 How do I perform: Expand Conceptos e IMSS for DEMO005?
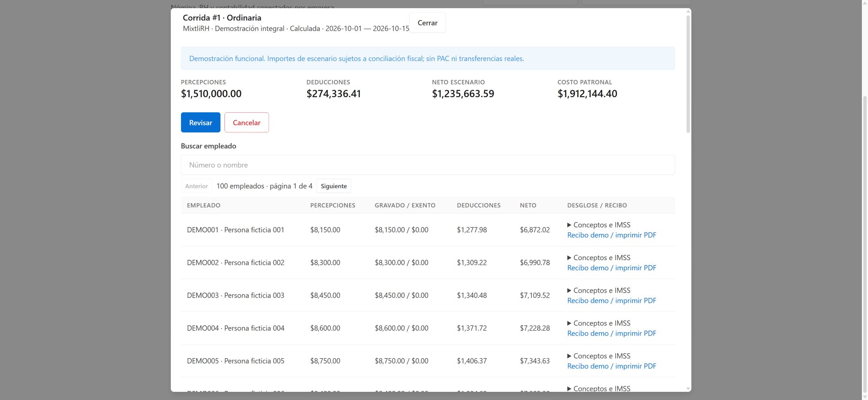pyautogui.click(x=598, y=356)
